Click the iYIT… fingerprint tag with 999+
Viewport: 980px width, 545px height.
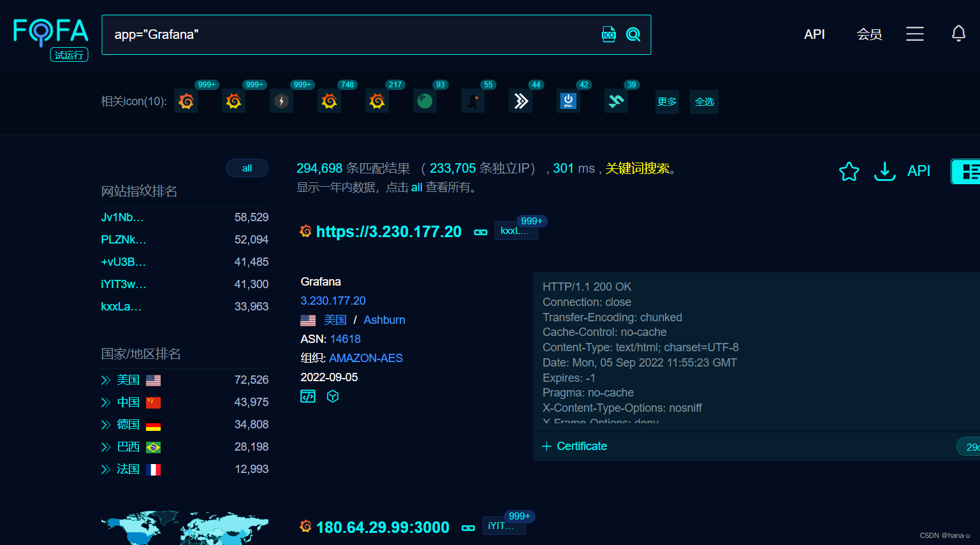(504, 526)
